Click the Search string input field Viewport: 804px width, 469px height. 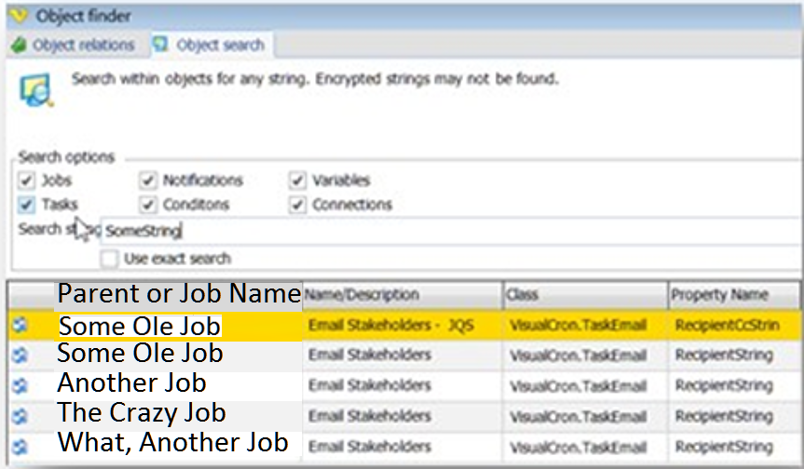click(450, 231)
